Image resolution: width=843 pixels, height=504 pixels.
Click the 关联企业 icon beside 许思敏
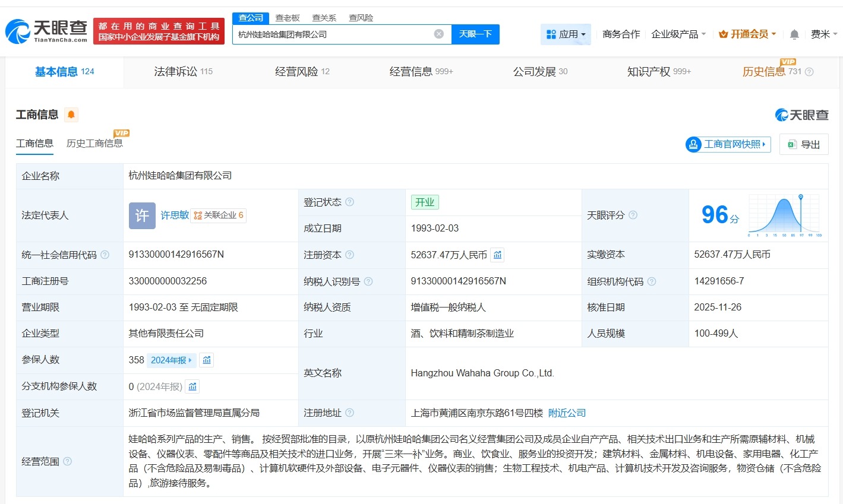click(x=198, y=215)
